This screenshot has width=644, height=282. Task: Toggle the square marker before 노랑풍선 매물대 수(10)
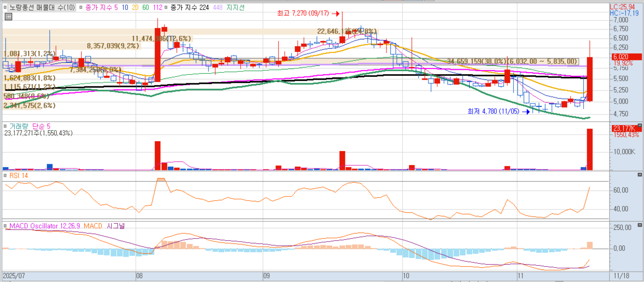pos(5,7)
